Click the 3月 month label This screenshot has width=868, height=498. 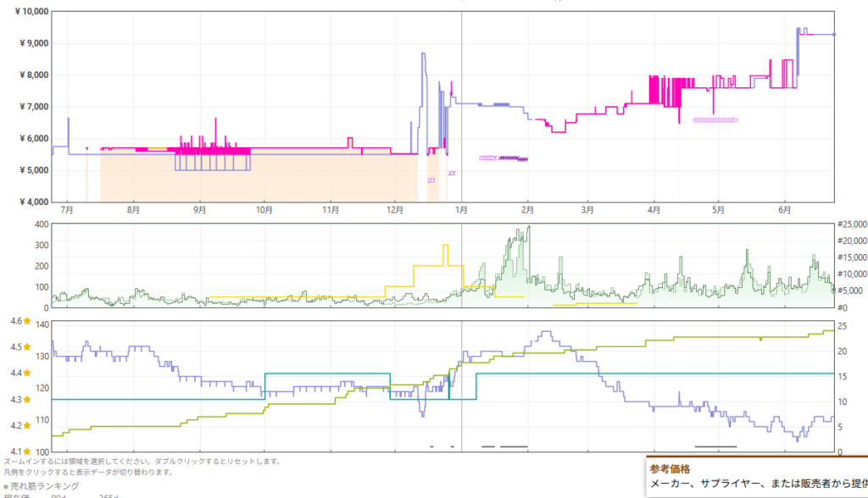[x=587, y=210]
